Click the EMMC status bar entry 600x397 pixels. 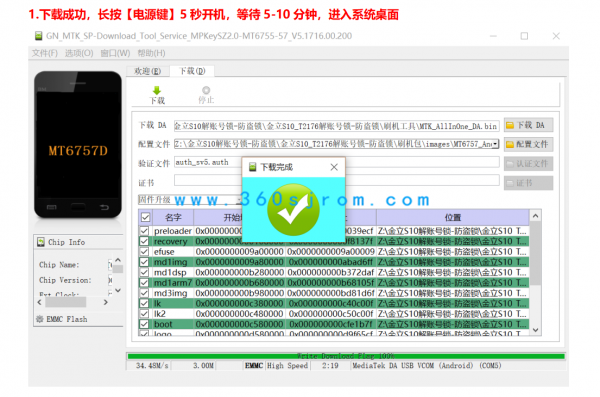[254, 366]
